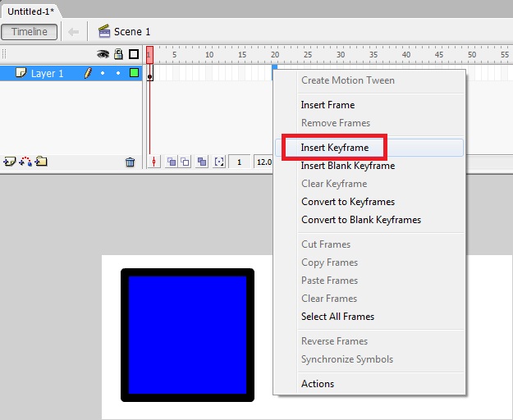This screenshot has height=420, width=513.
Task: Click the lock icon column header
Action: pyautogui.click(x=118, y=54)
